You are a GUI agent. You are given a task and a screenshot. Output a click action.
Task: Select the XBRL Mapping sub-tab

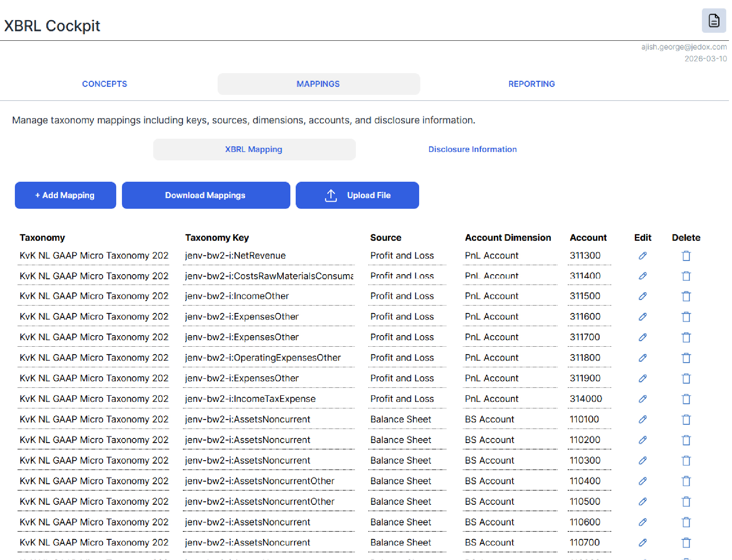[254, 149]
